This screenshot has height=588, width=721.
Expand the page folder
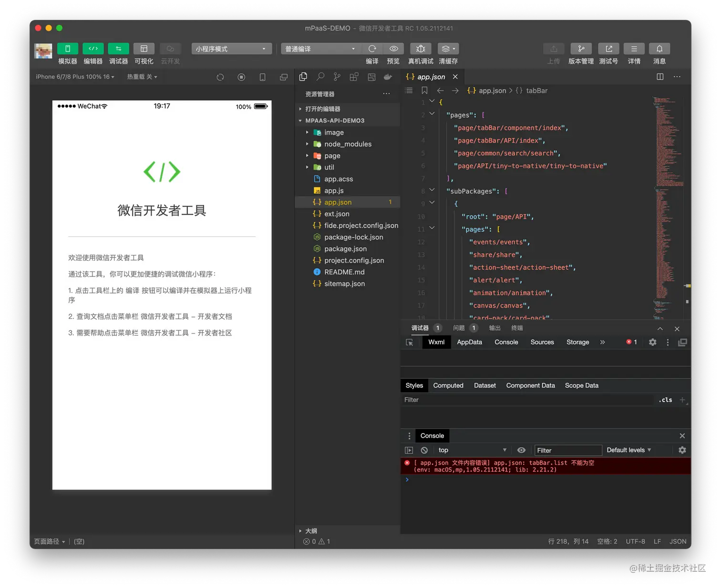click(348, 156)
